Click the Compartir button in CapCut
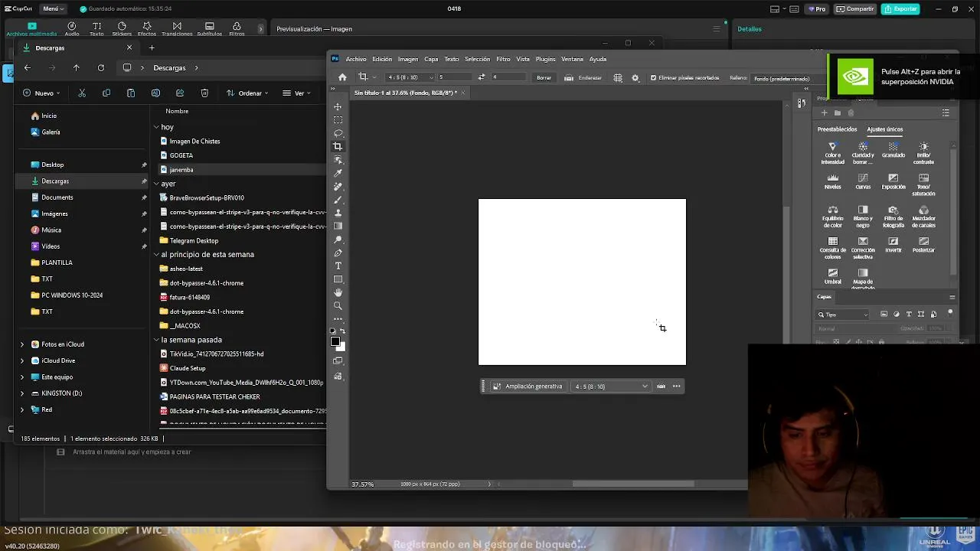 point(854,9)
